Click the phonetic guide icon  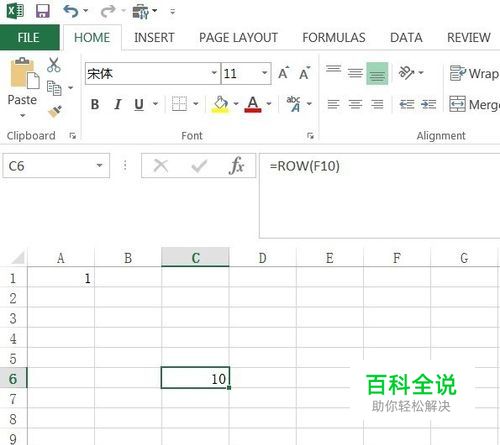coord(293,104)
